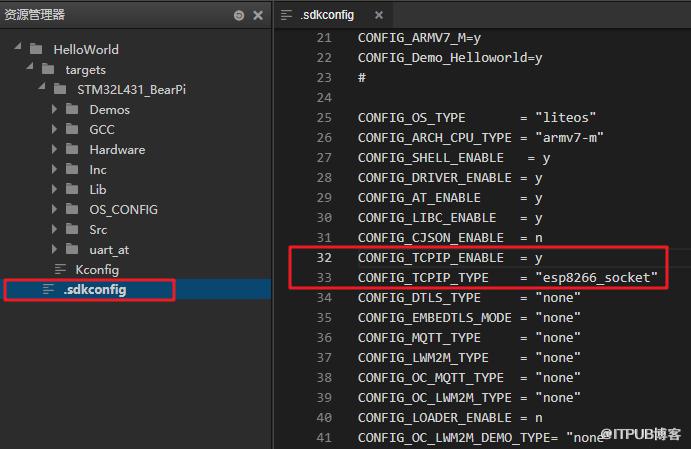Screen dimensions: 691x449
Task: Expand the Src folder arrow
Action: (x=54, y=229)
